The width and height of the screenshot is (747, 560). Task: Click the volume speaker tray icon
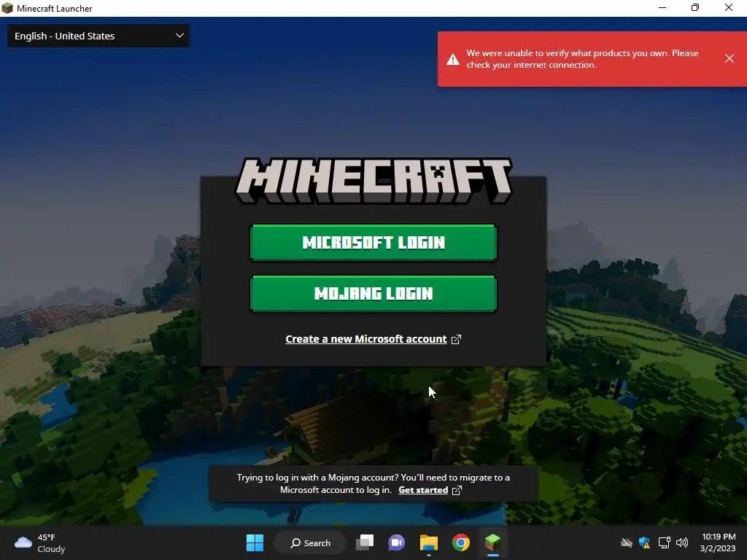coord(682,542)
